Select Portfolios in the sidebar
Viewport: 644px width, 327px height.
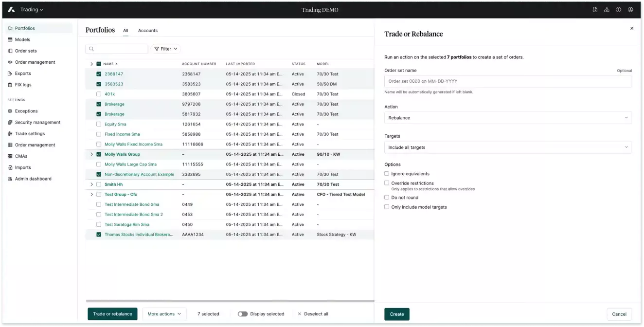pyautogui.click(x=39, y=28)
